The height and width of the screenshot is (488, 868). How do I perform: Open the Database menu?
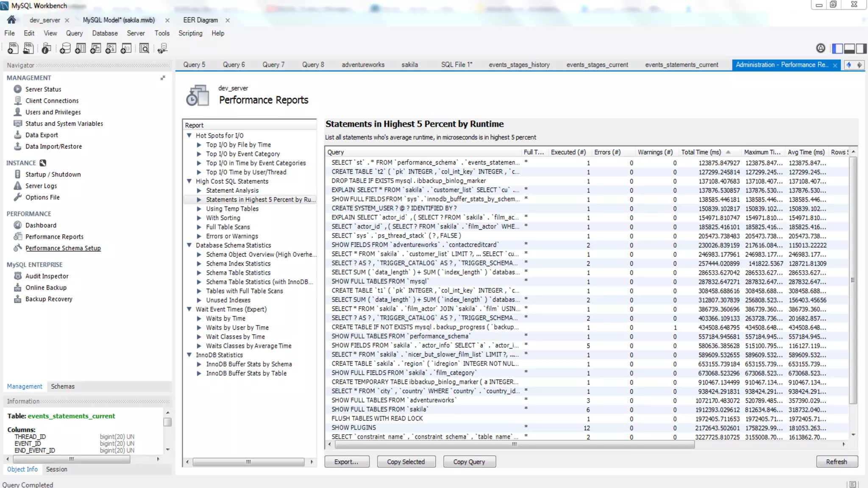click(x=105, y=33)
